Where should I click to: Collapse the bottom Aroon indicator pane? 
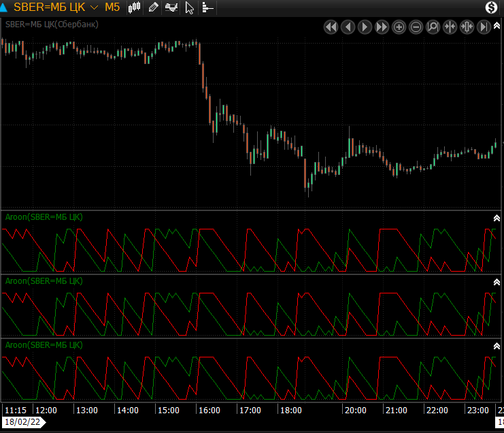pyautogui.click(x=497, y=346)
